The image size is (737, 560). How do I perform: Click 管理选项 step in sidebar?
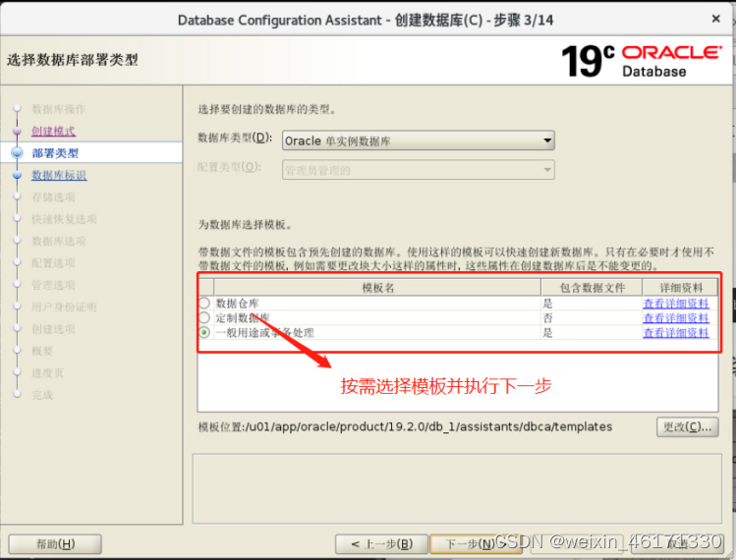(53, 285)
